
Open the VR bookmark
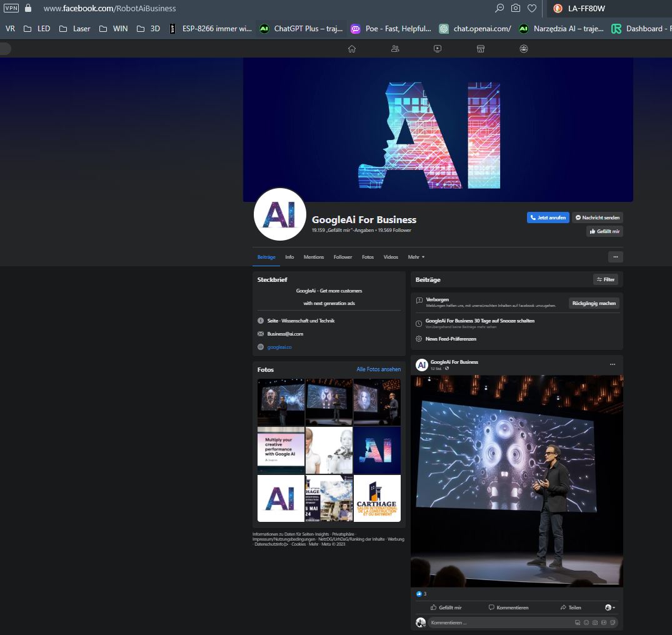click(10, 29)
